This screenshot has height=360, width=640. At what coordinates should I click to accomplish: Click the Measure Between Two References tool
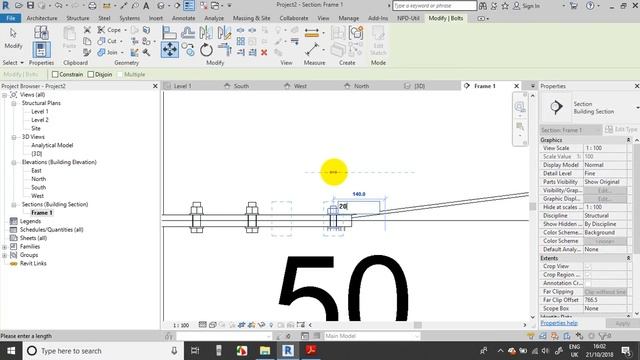click(x=312, y=50)
